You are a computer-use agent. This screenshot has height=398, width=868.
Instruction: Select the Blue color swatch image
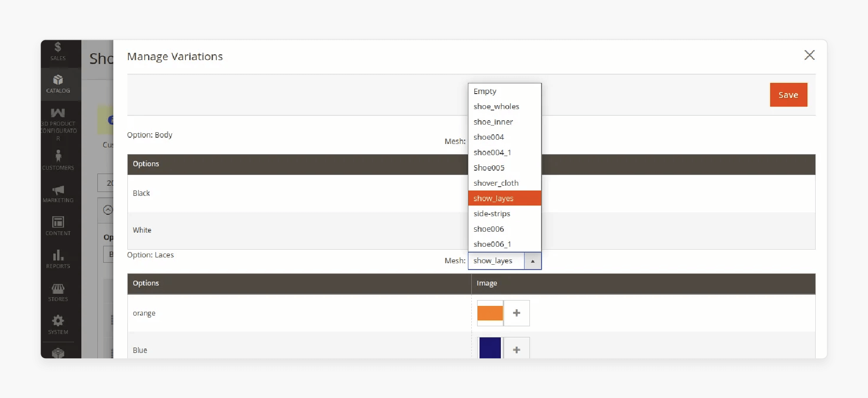pyautogui.click(x=490, y=348)
